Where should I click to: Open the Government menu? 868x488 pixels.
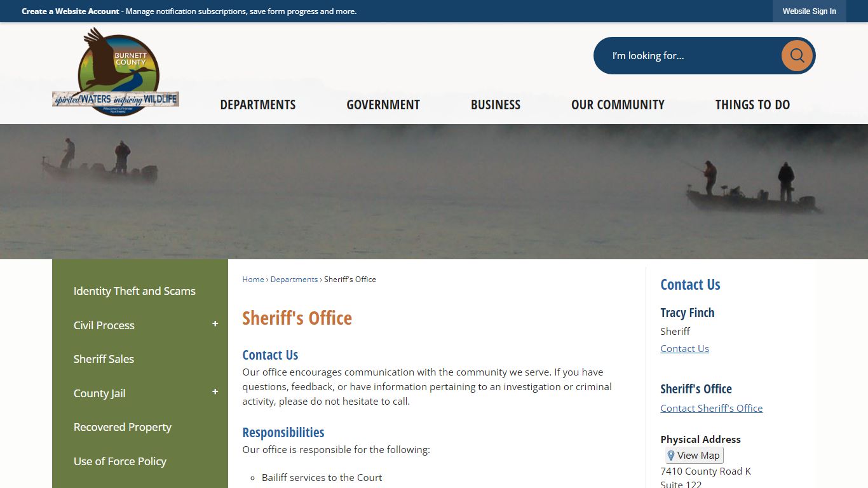(x=383, y=105)
